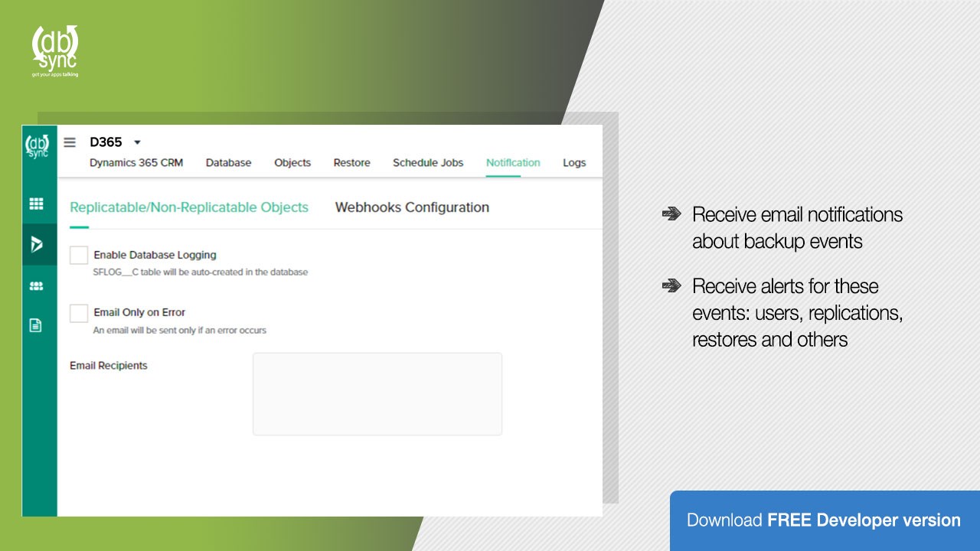Screen dimensions: 980x551
Task: Switch to the Objects tab
Action: click(292, 163)
